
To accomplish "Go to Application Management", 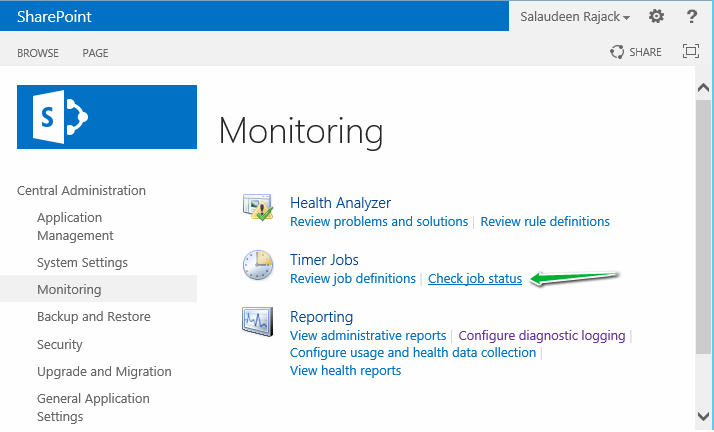I will (x=75, y=226).
